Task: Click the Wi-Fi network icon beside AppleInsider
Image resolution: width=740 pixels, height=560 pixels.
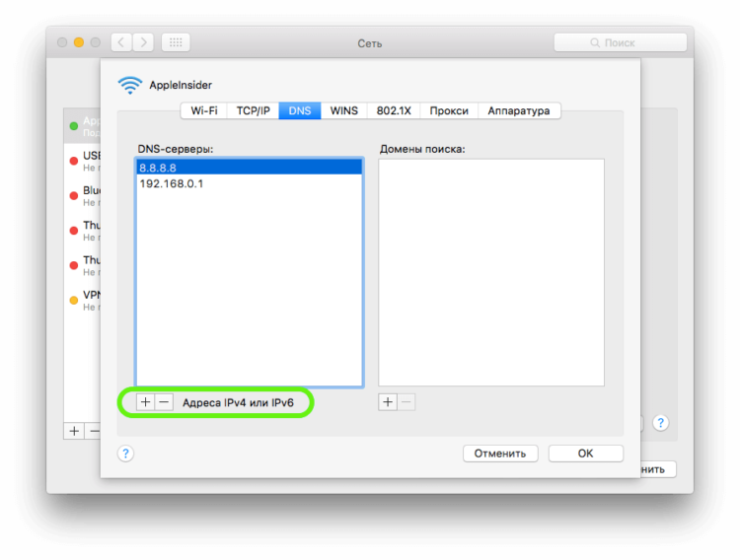Action: [x=130, y=86]
